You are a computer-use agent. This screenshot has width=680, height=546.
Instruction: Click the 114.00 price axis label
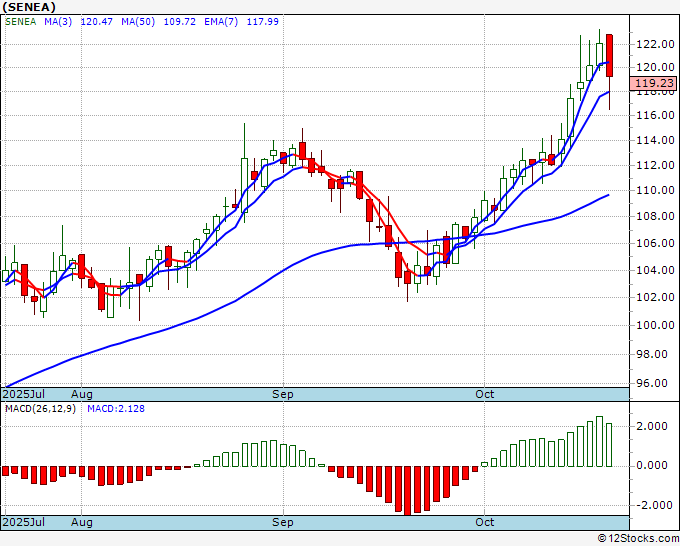point(655,141)
